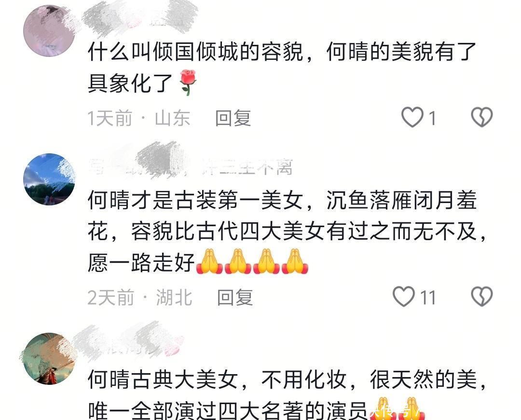The height and width of the screenshot is (420, 521).
Task: Tap the like count 11
Action: click(428, 298)
